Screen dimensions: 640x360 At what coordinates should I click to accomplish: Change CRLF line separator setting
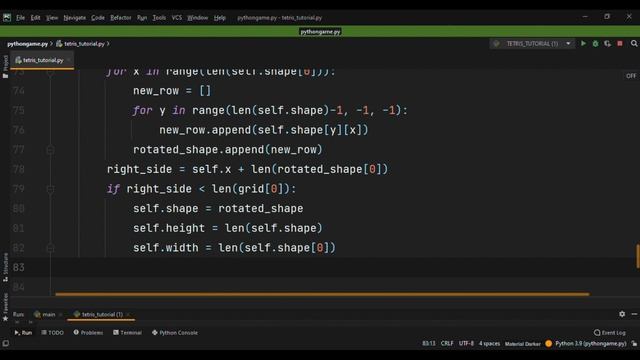(x=447, y=344)
